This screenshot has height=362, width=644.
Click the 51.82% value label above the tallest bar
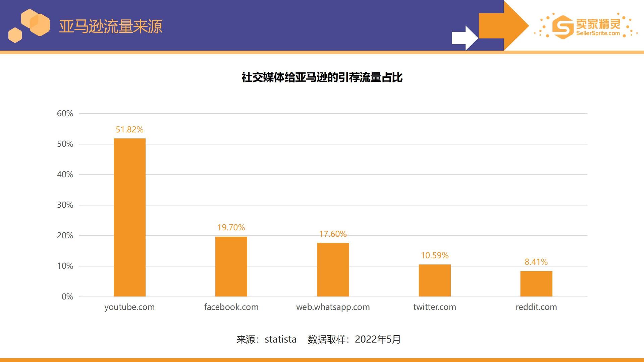tap(129, 129)
